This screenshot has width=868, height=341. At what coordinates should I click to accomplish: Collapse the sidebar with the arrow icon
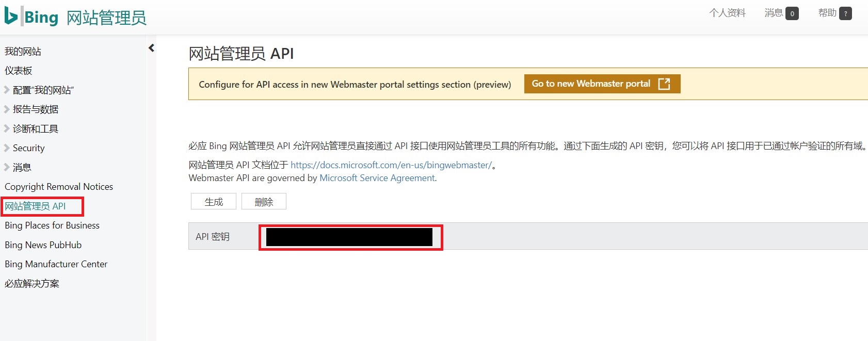[x=151, y=48]
